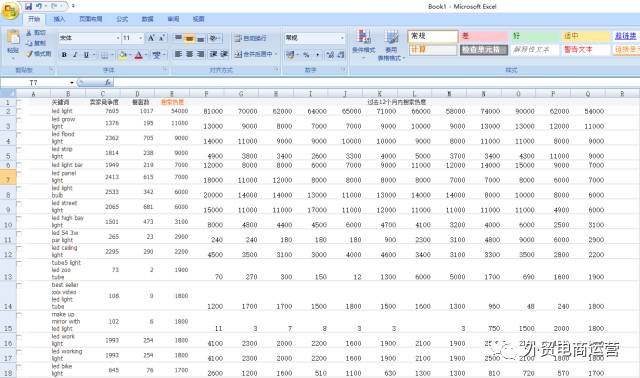Enable wrap text (自动换行)
This screenshot has height=378, width=640.
pyautogui.click(x=251, y=38)
